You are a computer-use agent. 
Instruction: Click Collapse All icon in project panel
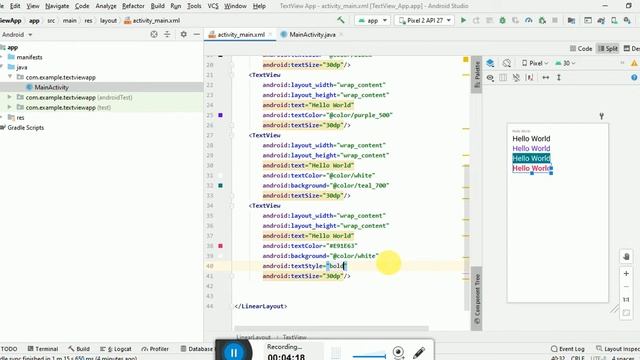point(167,34)
